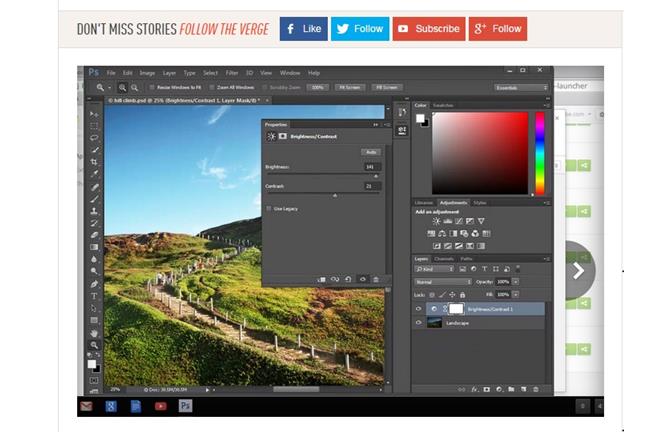Hide the Brightness/Contrast 1 layer eye

pos(419,309)
